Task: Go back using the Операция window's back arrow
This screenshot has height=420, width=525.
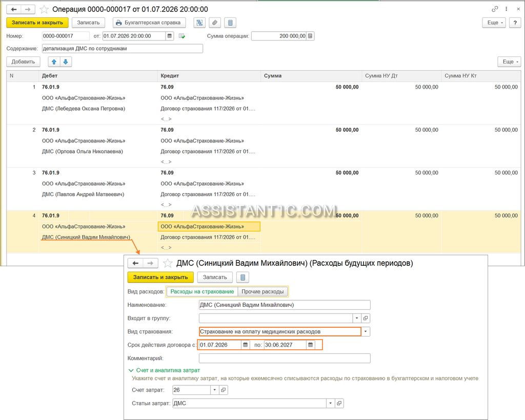Action: click(x=14, y=9)
